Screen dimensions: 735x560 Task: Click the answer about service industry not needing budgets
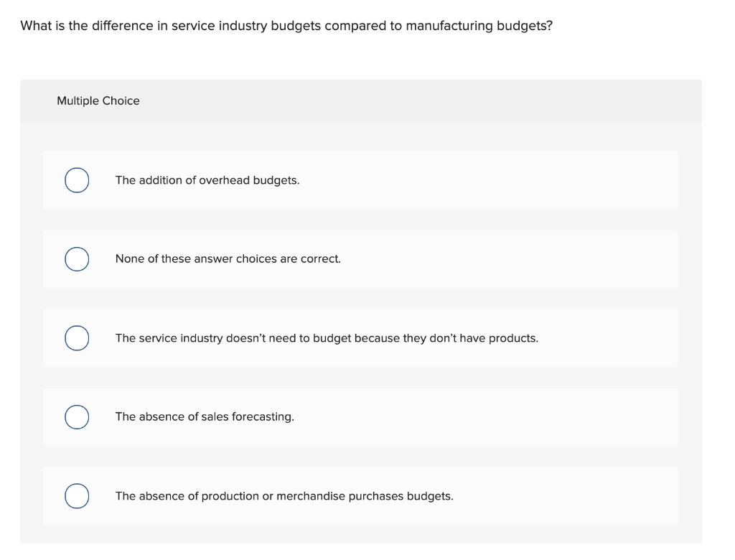(x=327, y=338)
